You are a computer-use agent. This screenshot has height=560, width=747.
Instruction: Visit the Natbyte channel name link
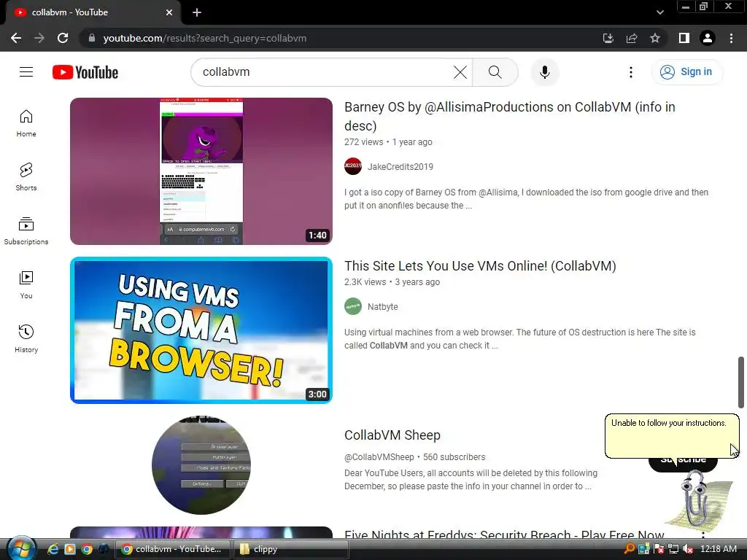point(382,307)
